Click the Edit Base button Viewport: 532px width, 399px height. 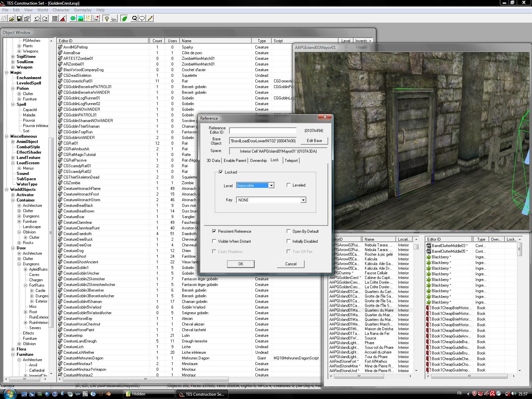[x=314, y=141]
